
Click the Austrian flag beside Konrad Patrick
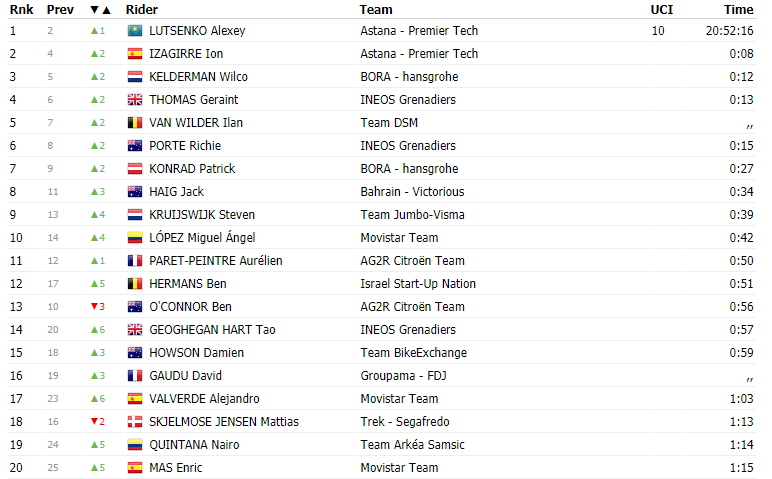[x=134, y=169]
